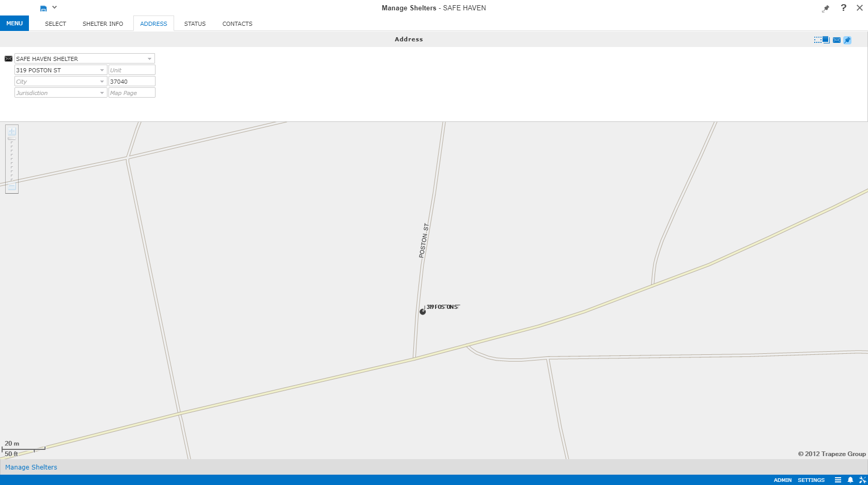This screenshot has width=868, height=485.
Task: Click the notification bell icon
Action: click(850, 480)
